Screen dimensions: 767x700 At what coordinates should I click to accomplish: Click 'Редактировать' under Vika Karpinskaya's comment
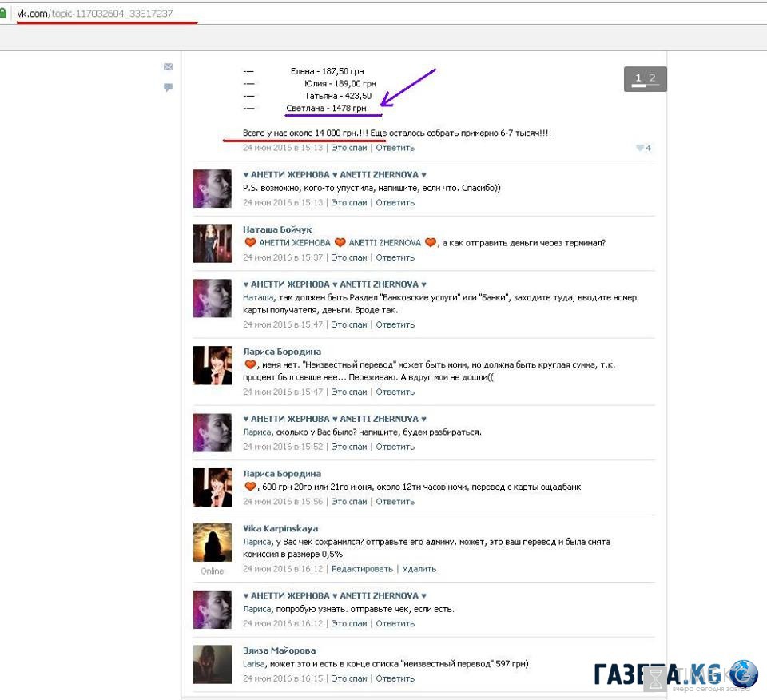click(x=362, y=569)
